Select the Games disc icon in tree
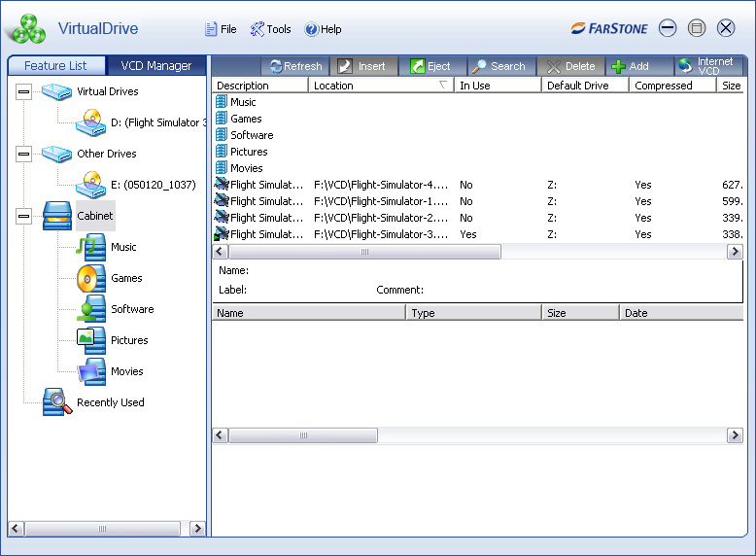Image resolution: width=756 pixels, height=556 pixels. [x=90, y=278]
